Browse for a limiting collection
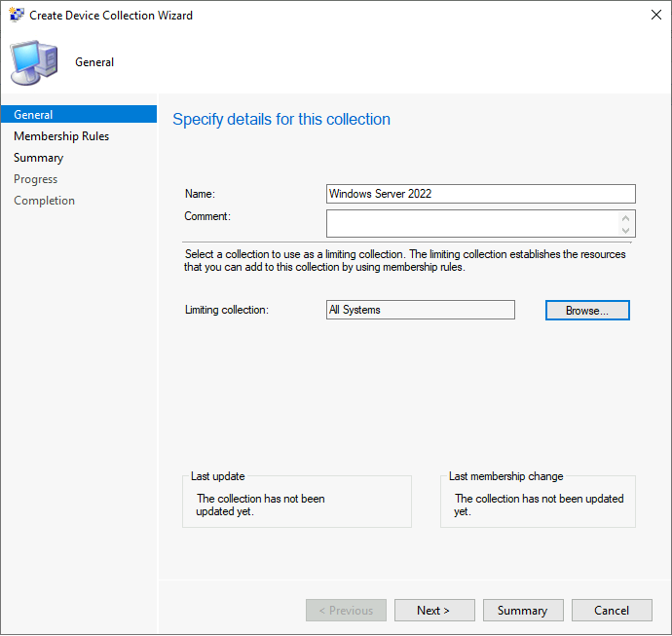 tap(587, 311)
